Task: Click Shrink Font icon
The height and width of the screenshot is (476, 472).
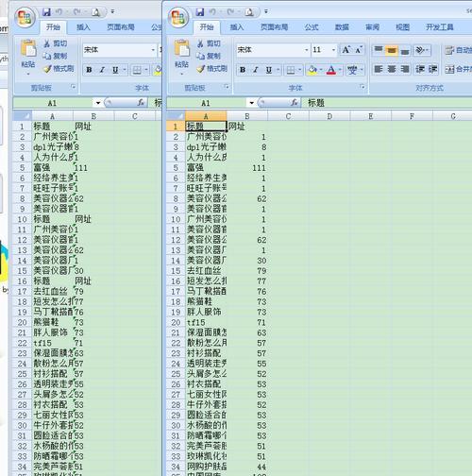Action: click(x=359, y=49)
